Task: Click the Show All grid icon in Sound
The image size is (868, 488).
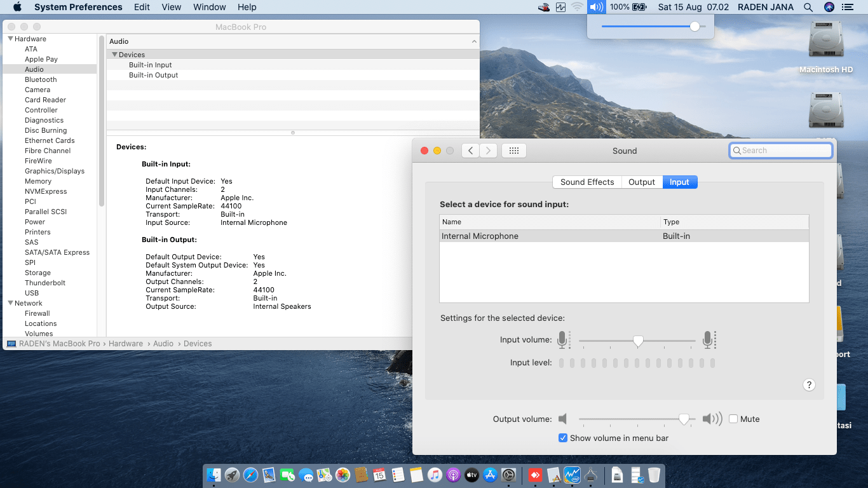Action: click(514, 151)
